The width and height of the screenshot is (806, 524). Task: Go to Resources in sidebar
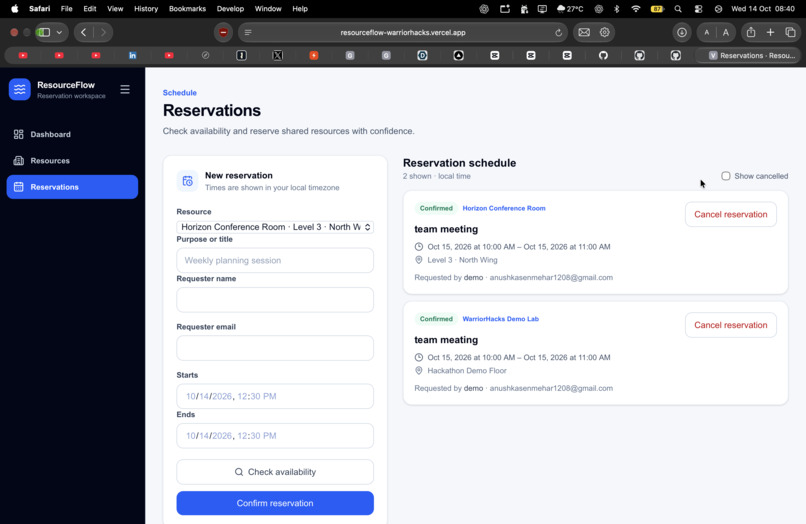72,160
